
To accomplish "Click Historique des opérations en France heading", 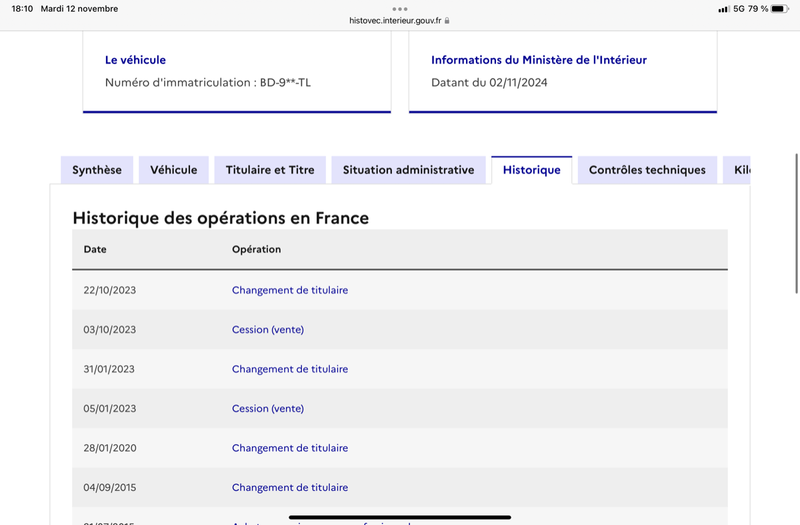I will 220,218.
